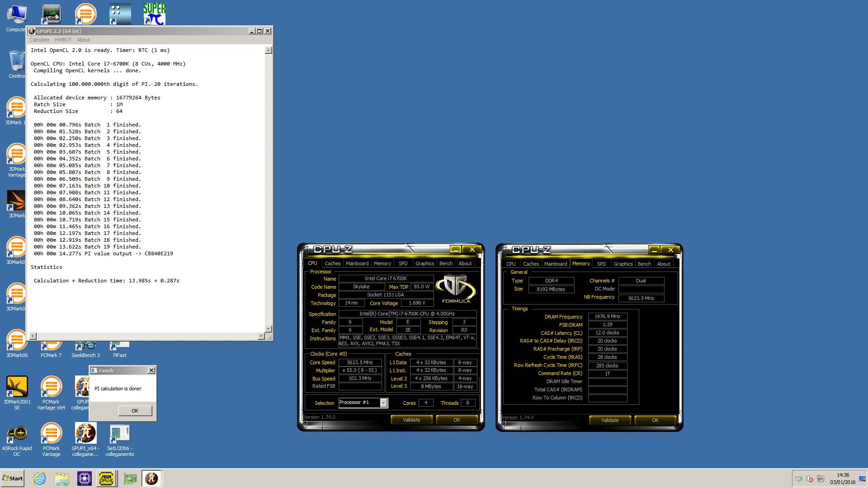Switch to Memory tab in left CPU-Z

click(382, 263)
